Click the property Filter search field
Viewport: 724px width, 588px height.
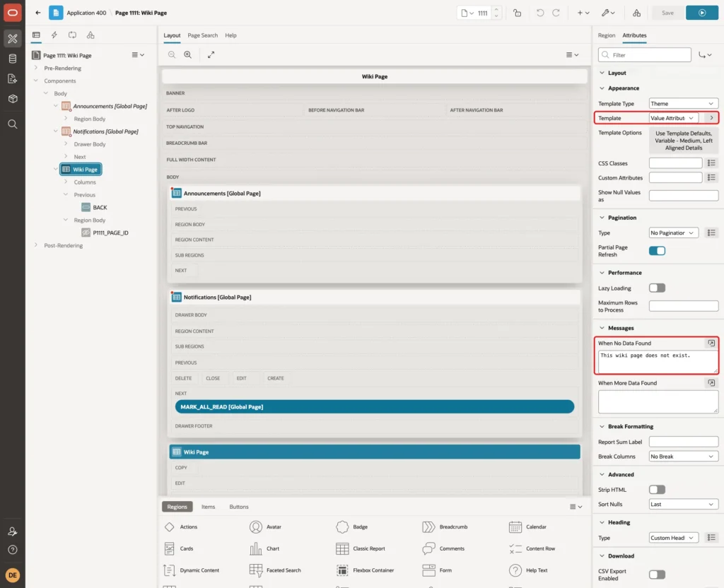tap(645, 55)
